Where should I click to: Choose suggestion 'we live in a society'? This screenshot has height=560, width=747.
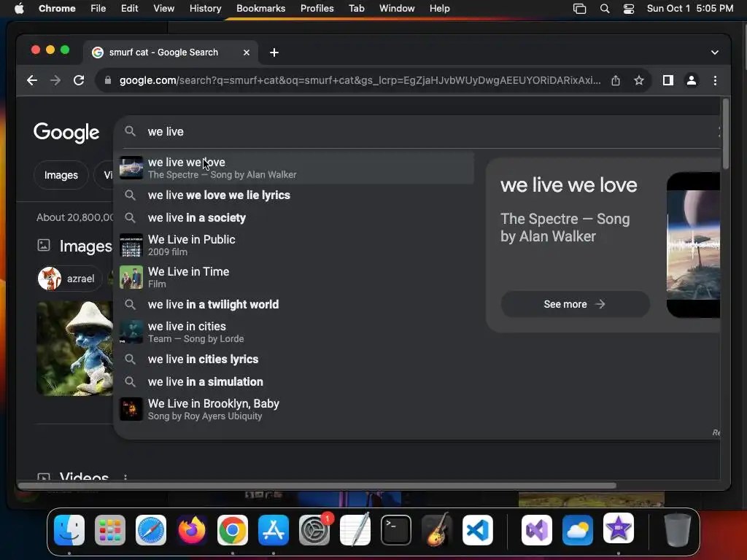tap(295, 217)
